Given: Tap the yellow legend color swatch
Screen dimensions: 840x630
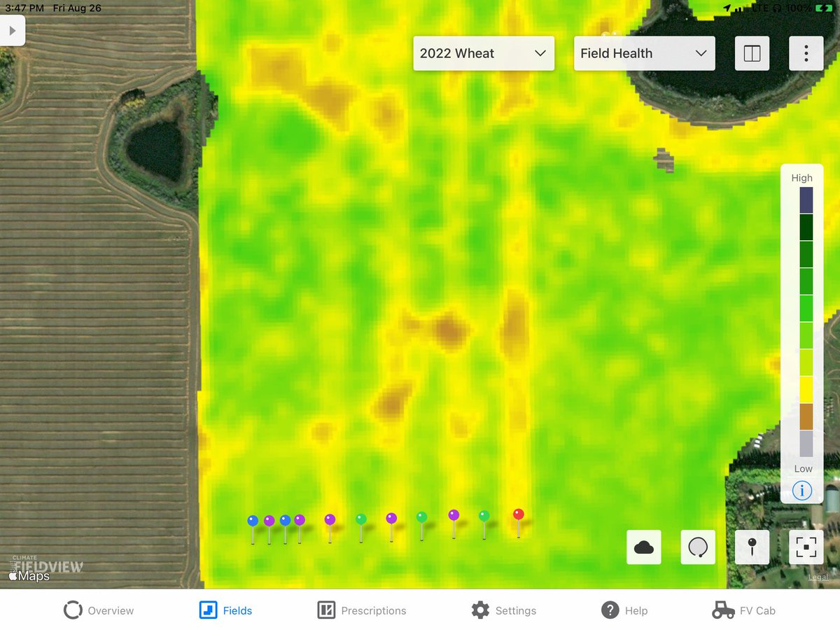Looking at the screenshot, I should pos(806,389).
